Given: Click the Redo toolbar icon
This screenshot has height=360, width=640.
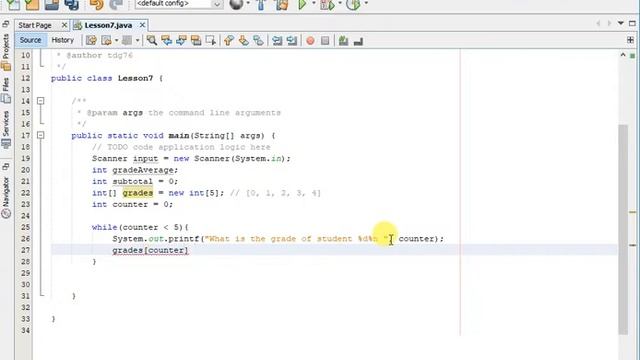Looking at the screenshot, I should (x=116, y=4).
